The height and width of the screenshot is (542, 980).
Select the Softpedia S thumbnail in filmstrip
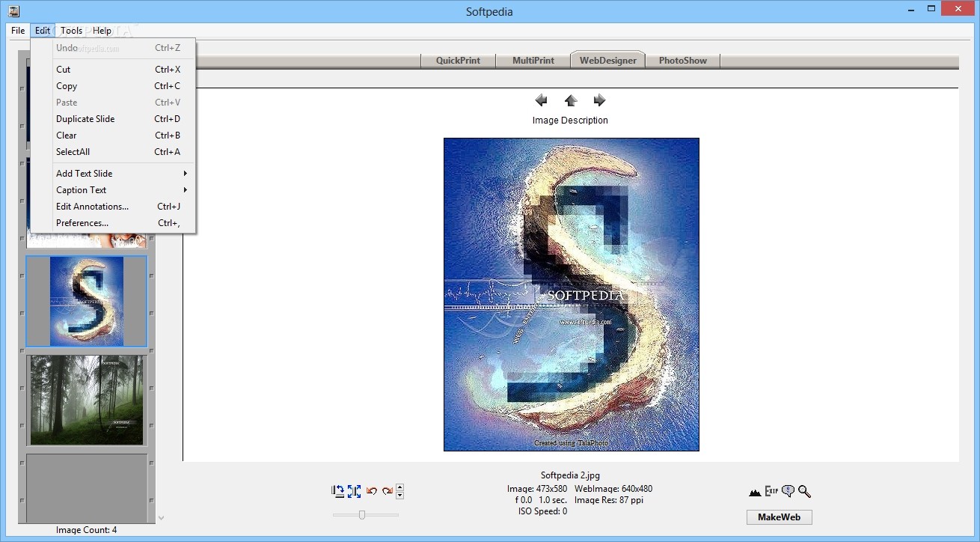pos(87,301)
